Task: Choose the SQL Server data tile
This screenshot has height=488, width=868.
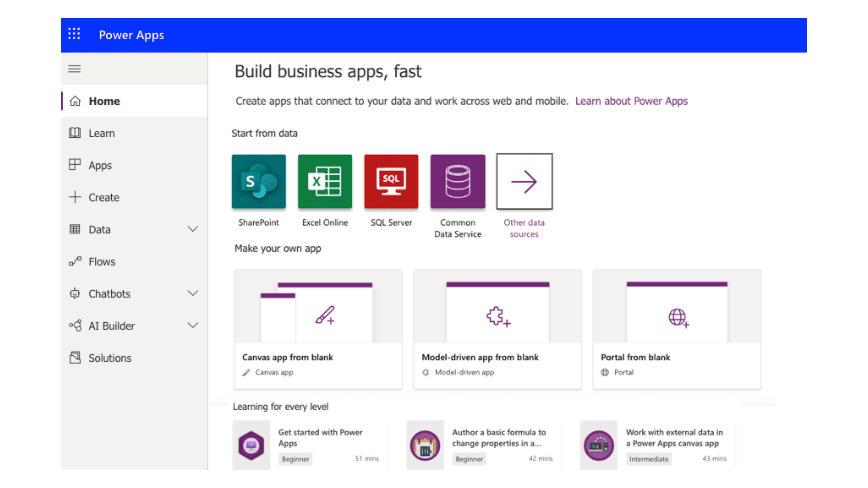Action: click(x=391, y=181)
